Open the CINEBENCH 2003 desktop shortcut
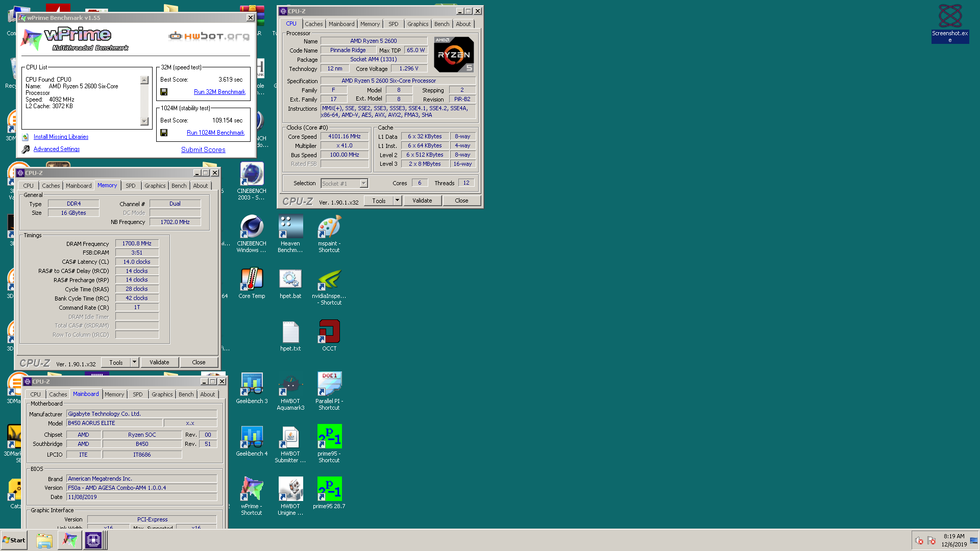Screen dimensions: 980x551 [x=252, y=181]
